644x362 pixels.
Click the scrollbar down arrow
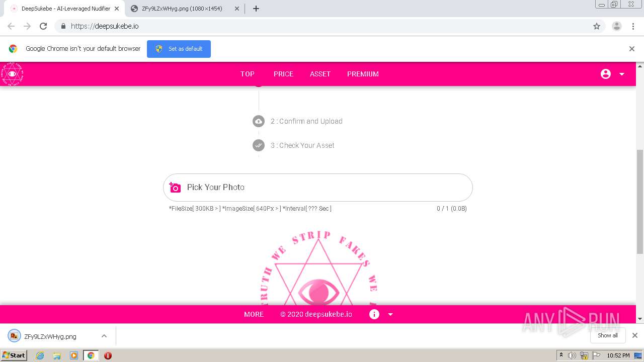click(640, 319)
